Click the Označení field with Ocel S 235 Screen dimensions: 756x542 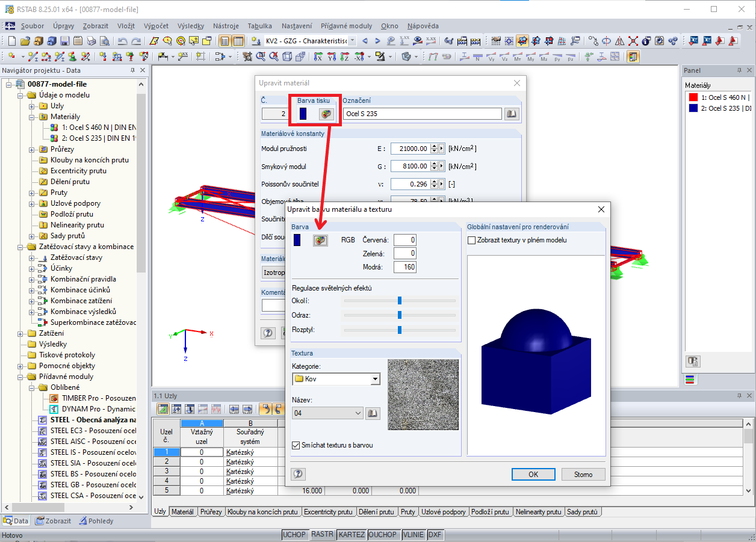[x=422, y=114]
